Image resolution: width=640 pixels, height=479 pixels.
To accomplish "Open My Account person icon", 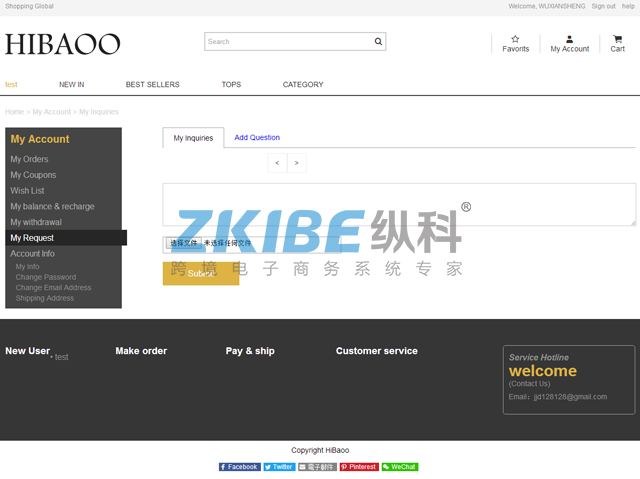I will coord(569,39).
